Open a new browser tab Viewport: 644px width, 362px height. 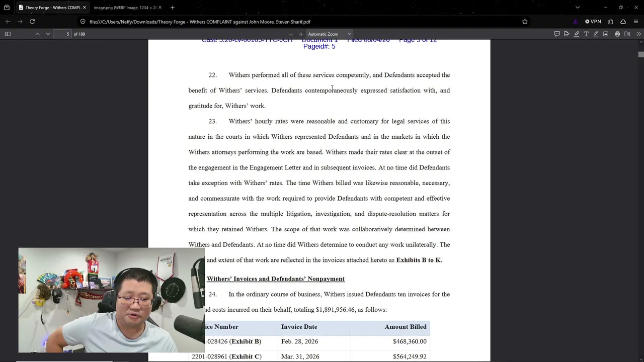pyautogui.click(x=173, y=8)
